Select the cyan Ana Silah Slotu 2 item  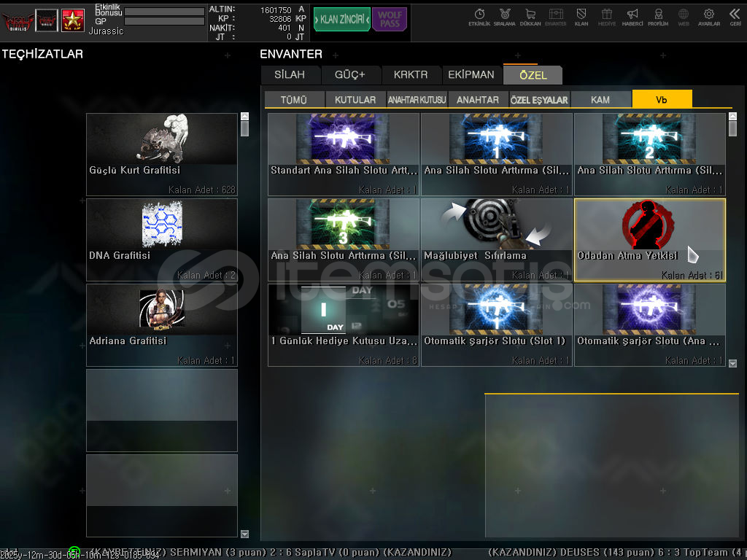click(x=650, y=155)
